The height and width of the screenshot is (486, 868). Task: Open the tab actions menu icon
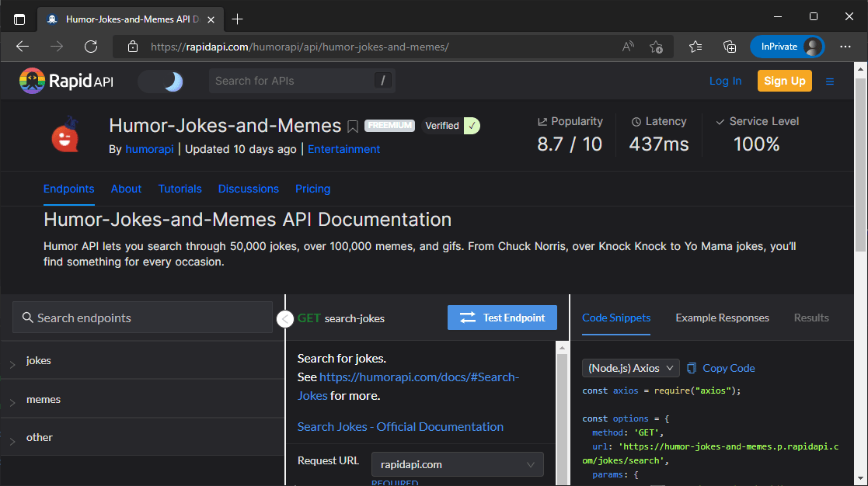click(x=19, y=19)
